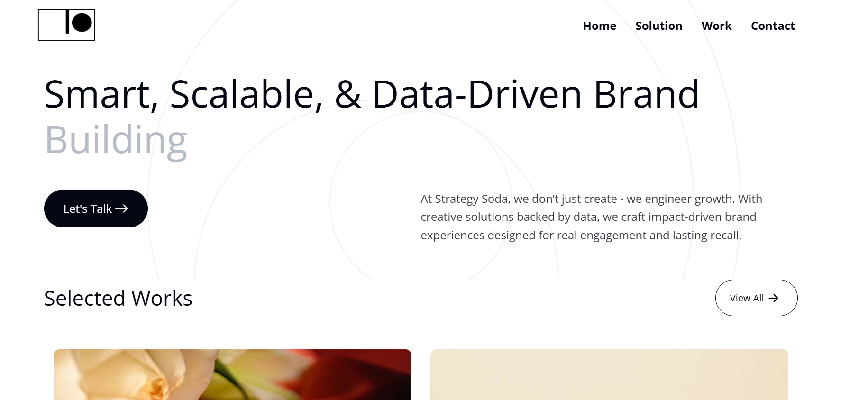Image resolution: width=868 pixels, height=400 pixels.
Task: Click Data-Driven in the headline
Action: coord(476,95)
